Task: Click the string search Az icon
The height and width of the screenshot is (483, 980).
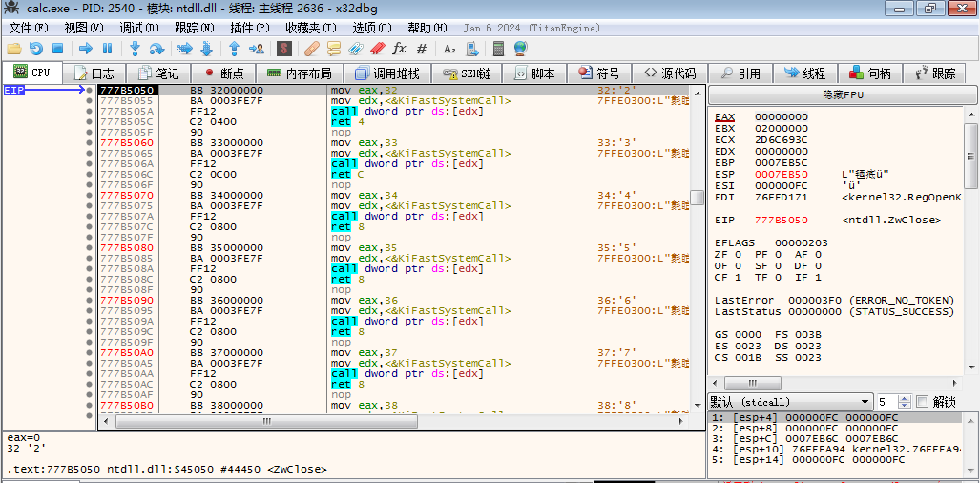Action: (449, 48)
